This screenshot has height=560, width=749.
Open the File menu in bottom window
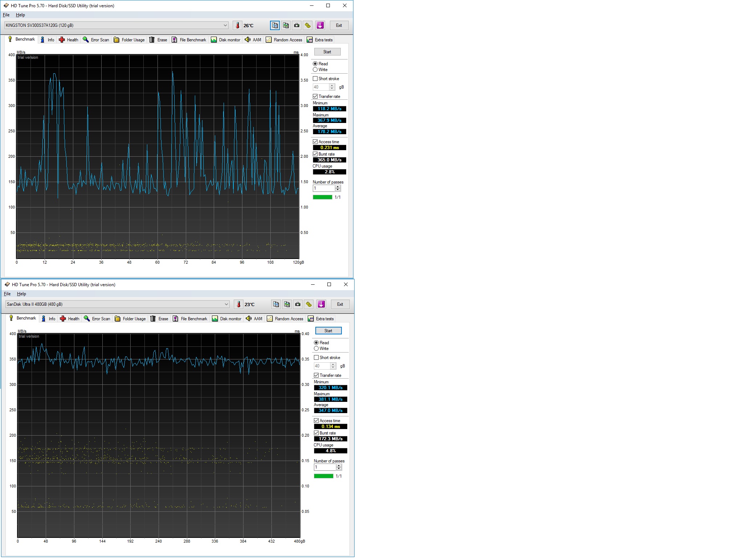7,294
